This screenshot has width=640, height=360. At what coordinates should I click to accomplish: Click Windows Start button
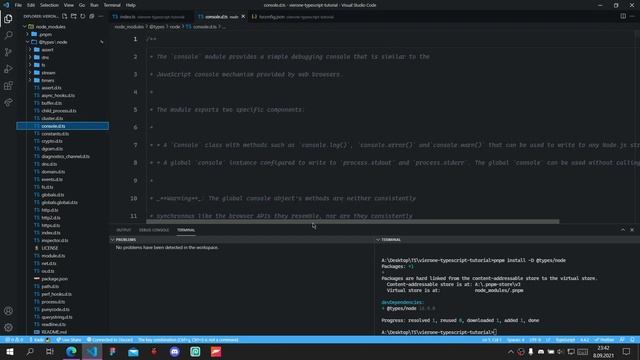tap(9, 351)
